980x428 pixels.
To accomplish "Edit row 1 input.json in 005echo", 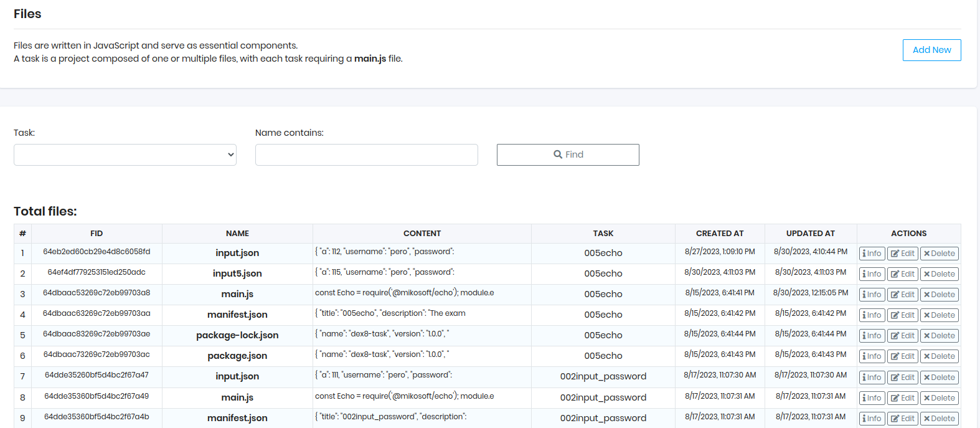I will tap(902, 254).
